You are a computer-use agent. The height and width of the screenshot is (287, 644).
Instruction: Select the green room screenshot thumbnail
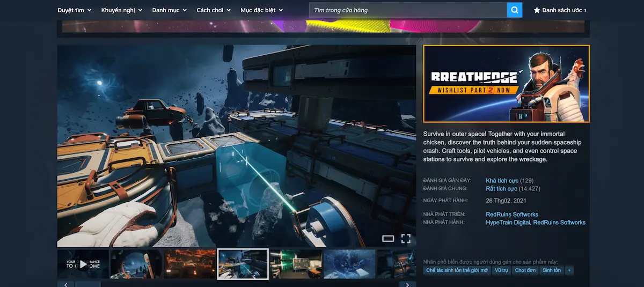point(296,264)
